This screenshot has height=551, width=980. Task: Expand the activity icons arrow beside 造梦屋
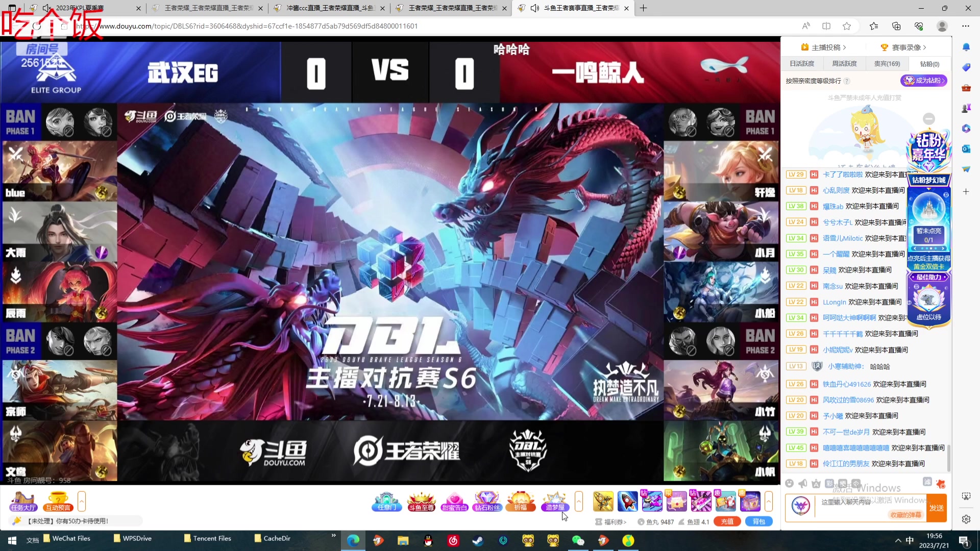[x=578, y=501]
